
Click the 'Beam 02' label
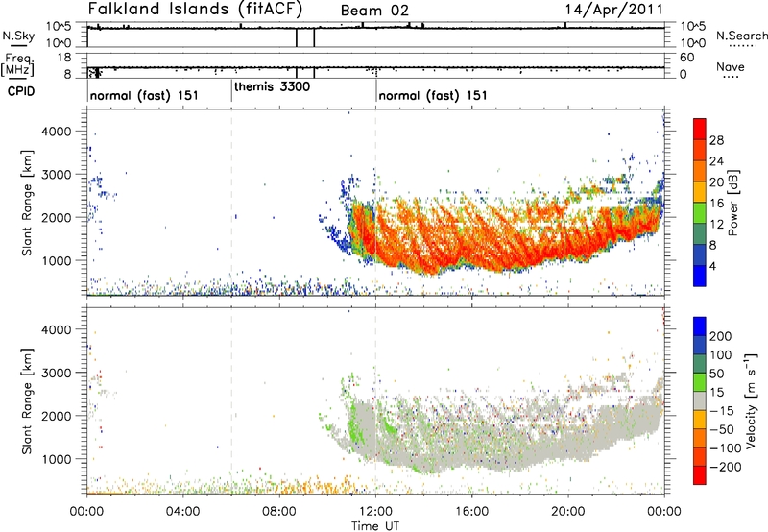pyautogui.click(x=374, y=11)
